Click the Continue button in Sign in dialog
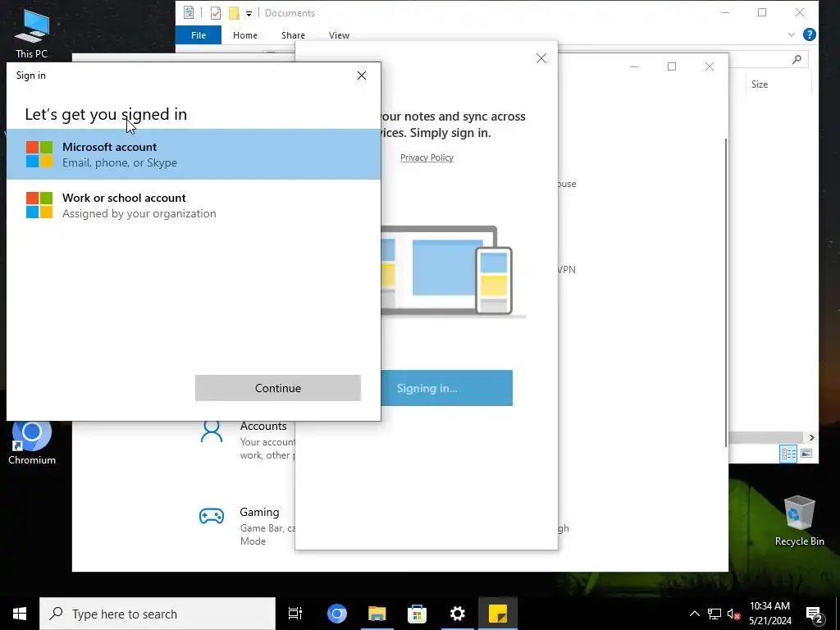 point(277,388)
